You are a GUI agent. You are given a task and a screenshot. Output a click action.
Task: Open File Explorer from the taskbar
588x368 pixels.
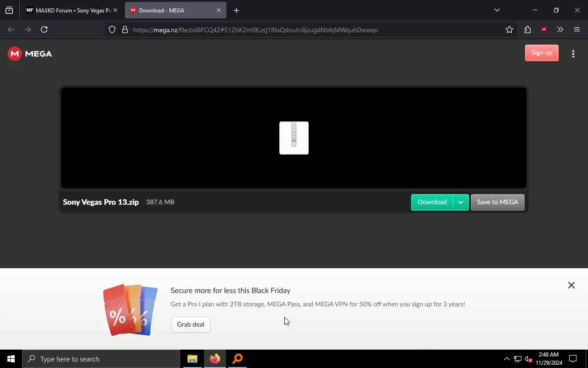click(192, 359)
